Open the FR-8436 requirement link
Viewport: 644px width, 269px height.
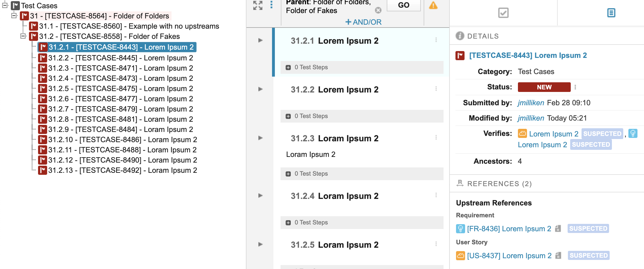pyautogui.click(x=508, y=228)
